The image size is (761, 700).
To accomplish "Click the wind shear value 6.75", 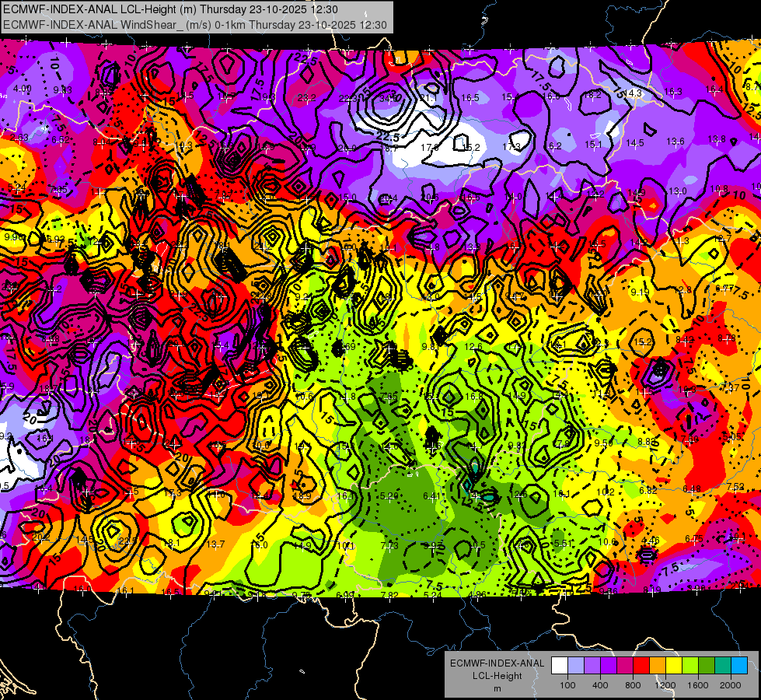I will pos(694,538).
